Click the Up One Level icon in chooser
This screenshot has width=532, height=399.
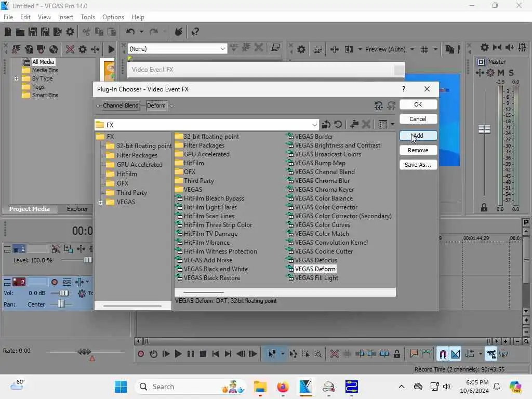pos(326,125)
